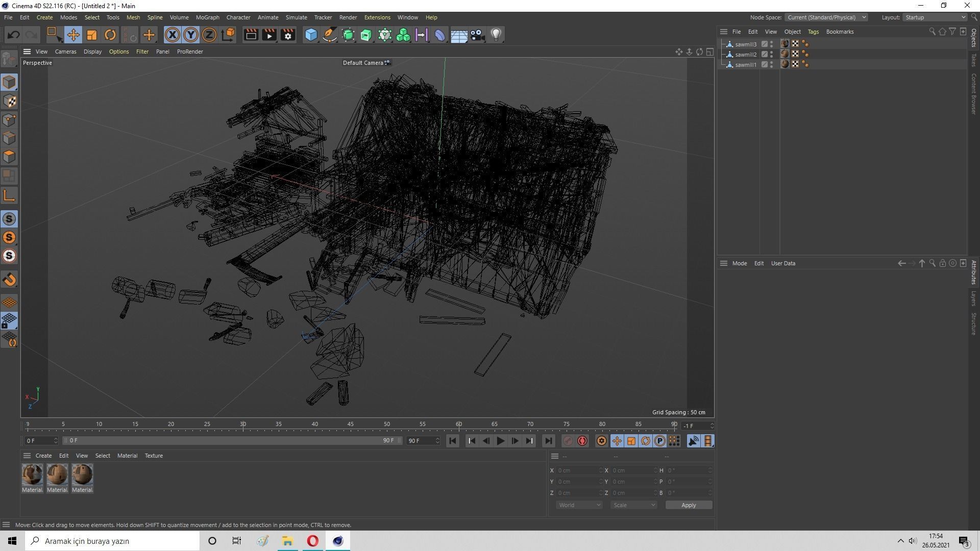Select first Material thumbnail

[32, 474]
